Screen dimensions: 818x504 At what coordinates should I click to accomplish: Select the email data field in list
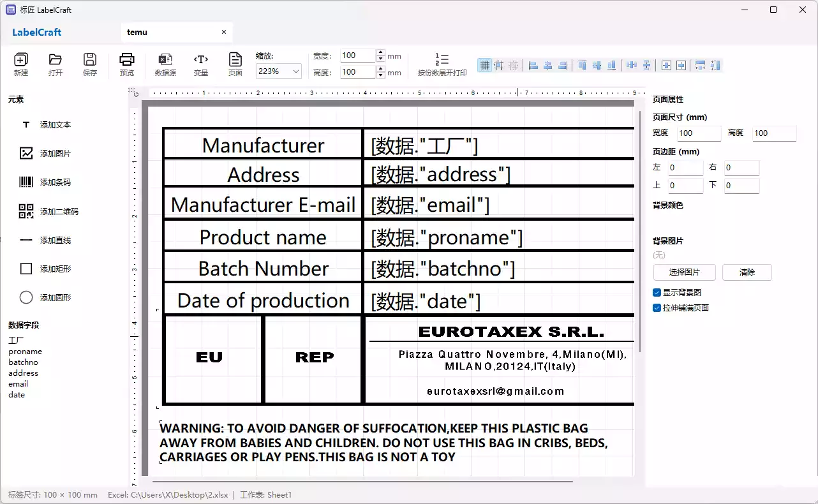click(18, 384)
